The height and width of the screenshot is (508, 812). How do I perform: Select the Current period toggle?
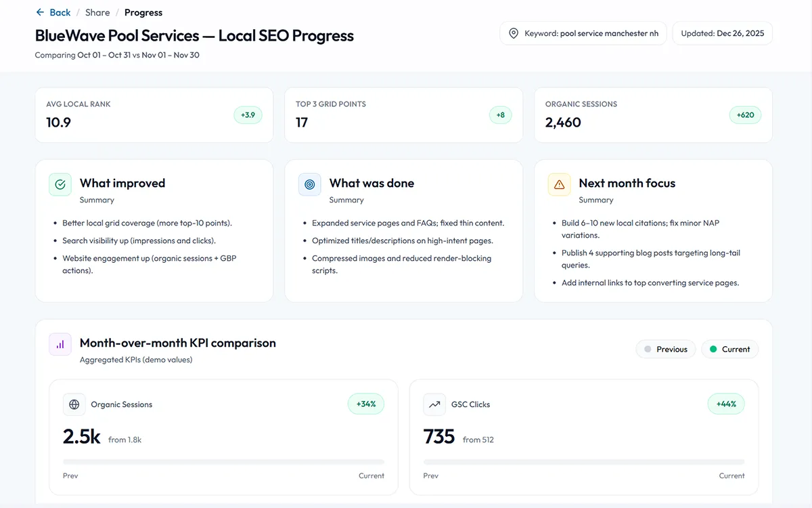(729, 349)
